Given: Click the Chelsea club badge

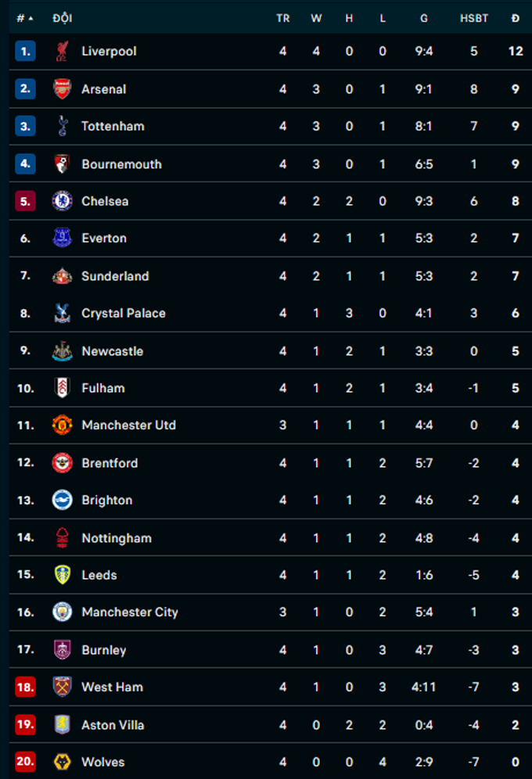Looking at the screenshot, I should click(62, 201).
